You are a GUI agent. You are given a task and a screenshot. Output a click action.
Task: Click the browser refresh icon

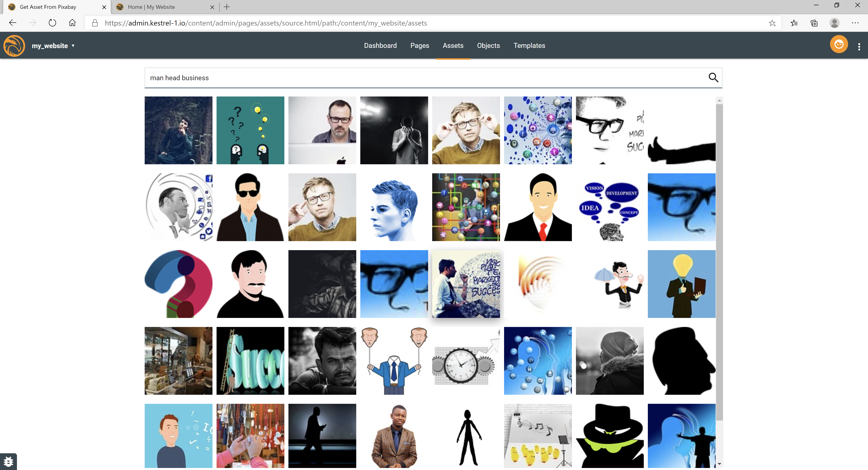pyautogui.click(x=52, y=23)
